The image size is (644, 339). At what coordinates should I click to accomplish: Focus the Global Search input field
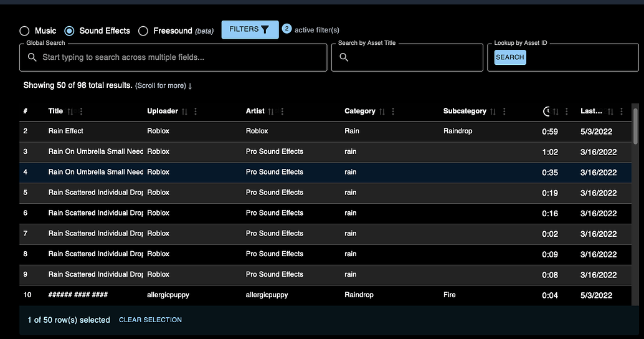click(x=173, y=57)
